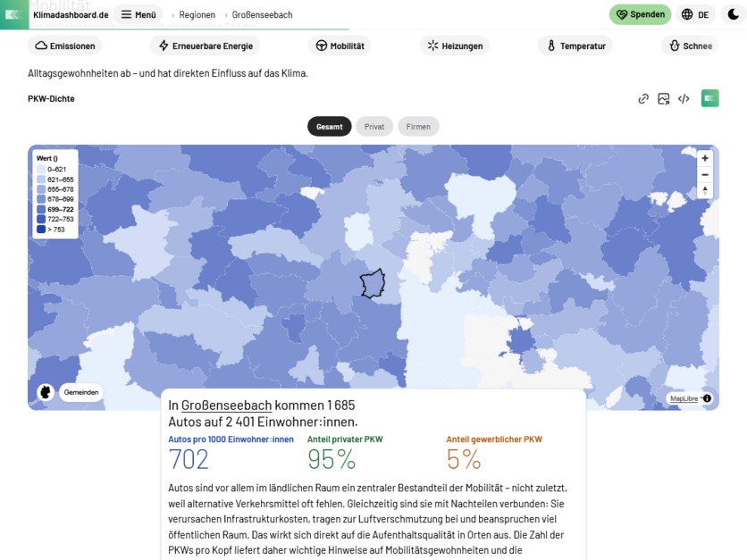Open the Menü dropdown in the header

click(x=138, y=14)
